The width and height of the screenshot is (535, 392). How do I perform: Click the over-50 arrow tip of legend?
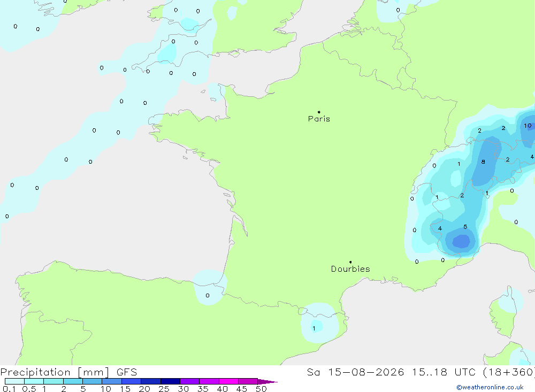[x=267, y=382]
